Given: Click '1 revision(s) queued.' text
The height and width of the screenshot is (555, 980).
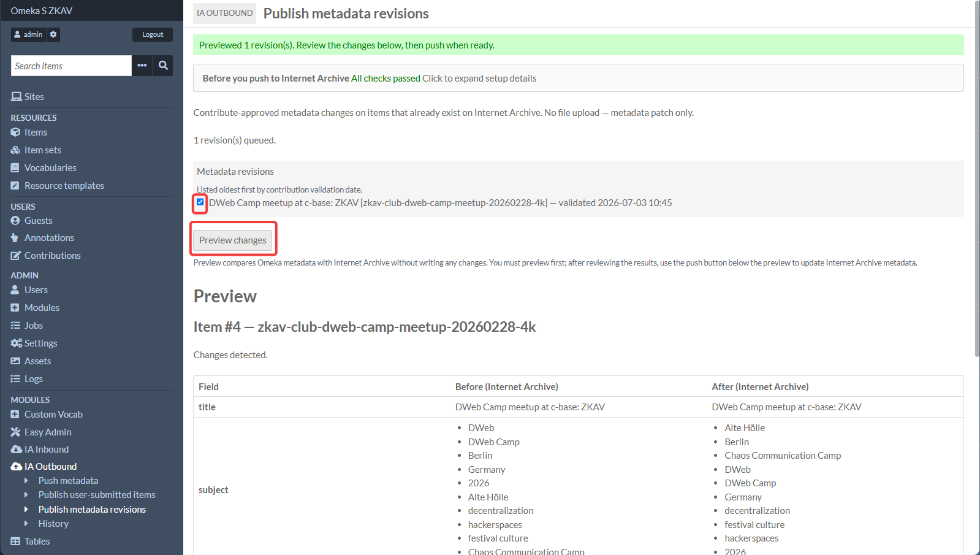Looking at the screenshot, I should click(235, 140).
